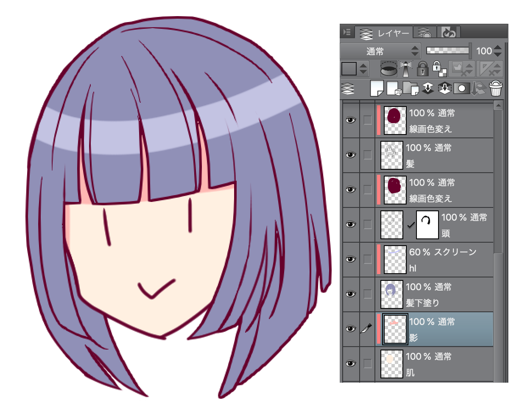Click the layer stack icon left of new layer

coord(348,89)
